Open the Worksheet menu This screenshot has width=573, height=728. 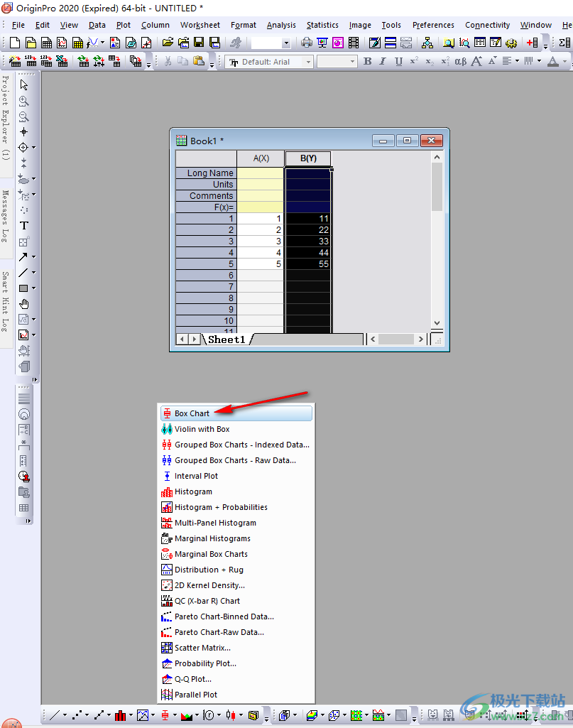(x=200, y=25)
